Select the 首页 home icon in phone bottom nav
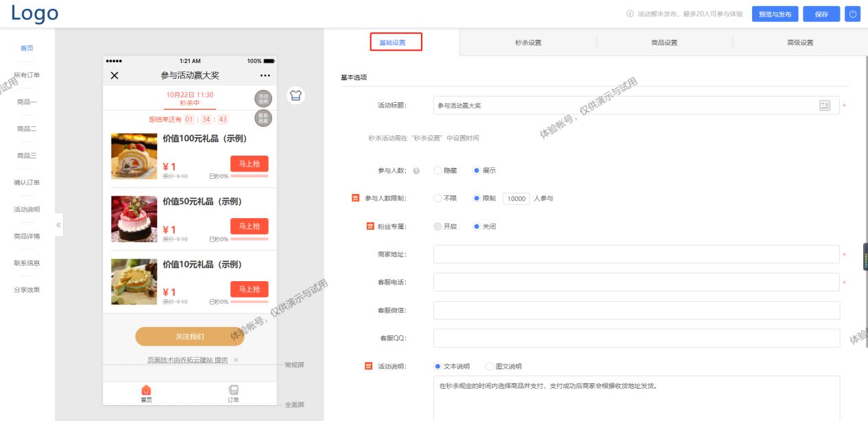 [x=146, y=392]
